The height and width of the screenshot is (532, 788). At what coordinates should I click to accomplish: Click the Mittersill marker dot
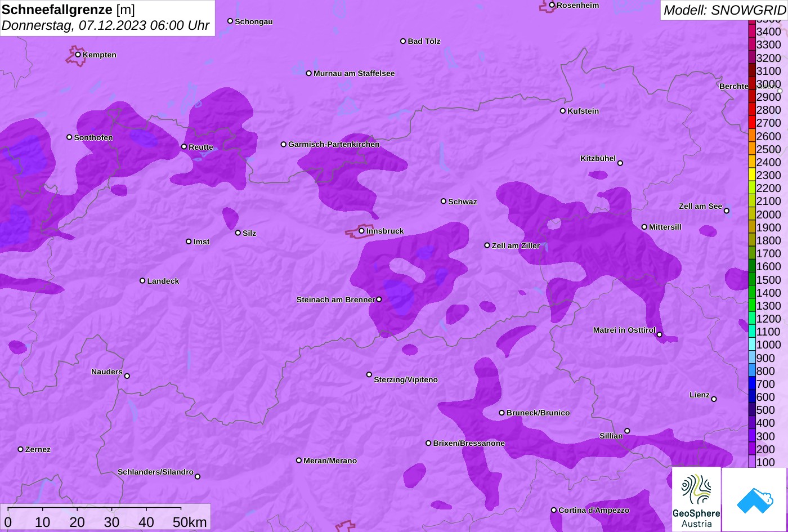point(644,227)
